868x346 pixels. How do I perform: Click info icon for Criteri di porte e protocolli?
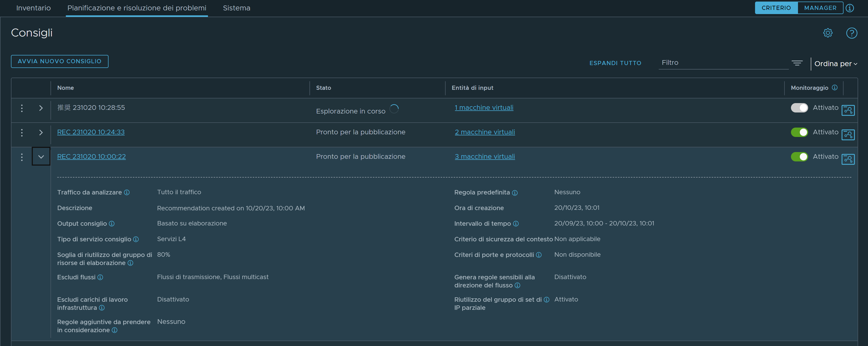538,255
